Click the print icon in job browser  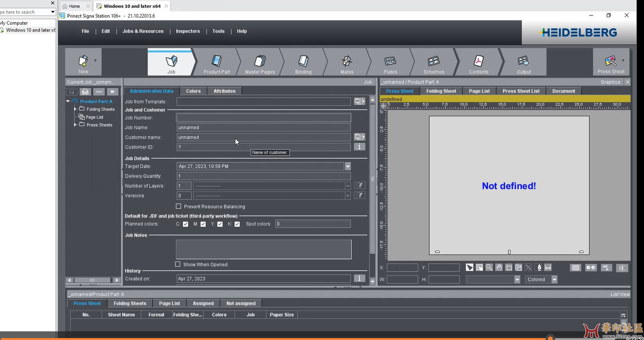coord(85,92)
